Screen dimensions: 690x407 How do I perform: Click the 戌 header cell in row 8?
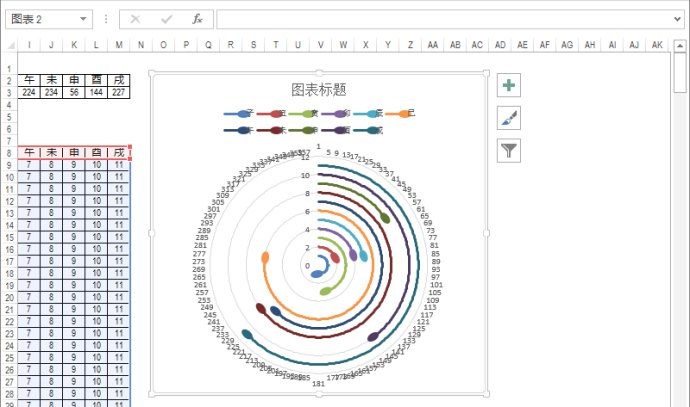[119, 153]
